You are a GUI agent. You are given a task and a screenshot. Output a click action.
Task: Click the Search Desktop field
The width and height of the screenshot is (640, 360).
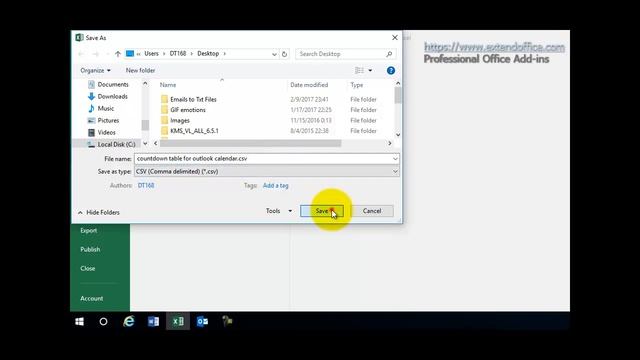click(340, 54)
